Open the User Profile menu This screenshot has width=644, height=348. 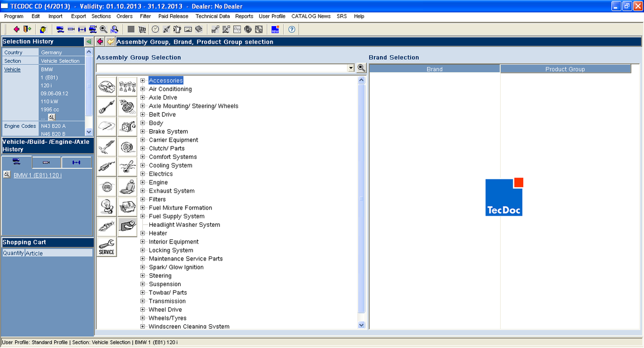(272, 16)
